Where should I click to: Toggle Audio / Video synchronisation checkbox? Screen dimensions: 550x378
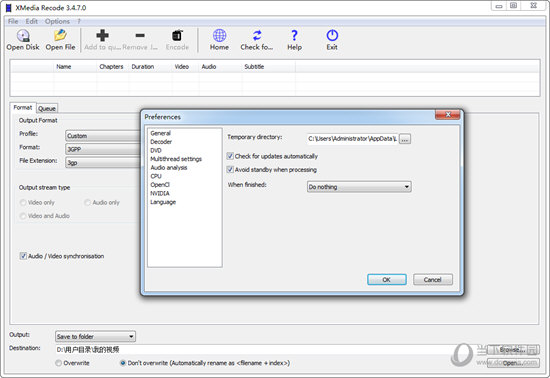click(x=23, y=256)
